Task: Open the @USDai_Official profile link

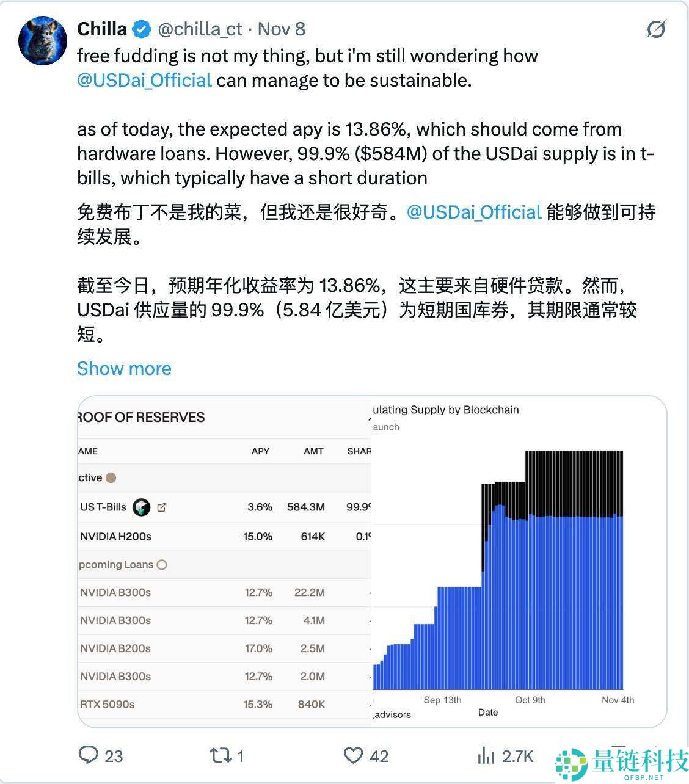Action: pyautogui.click(x=143, y=80)
